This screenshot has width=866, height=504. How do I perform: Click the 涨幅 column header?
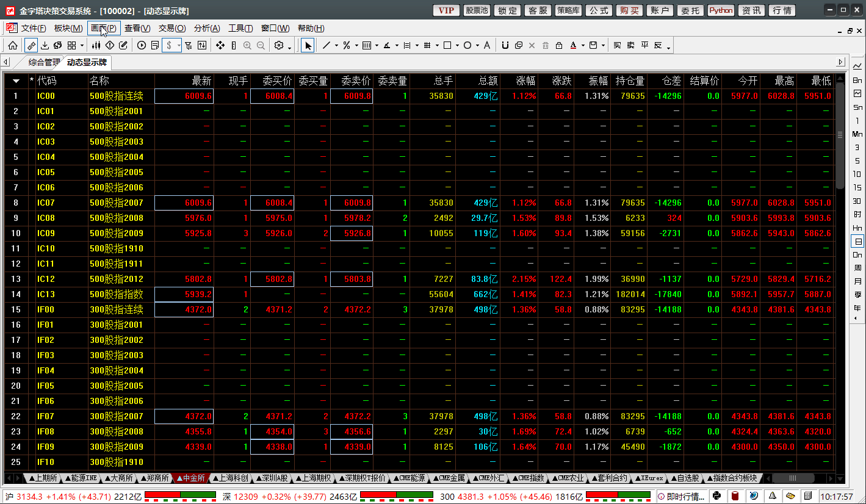[519, 81]
